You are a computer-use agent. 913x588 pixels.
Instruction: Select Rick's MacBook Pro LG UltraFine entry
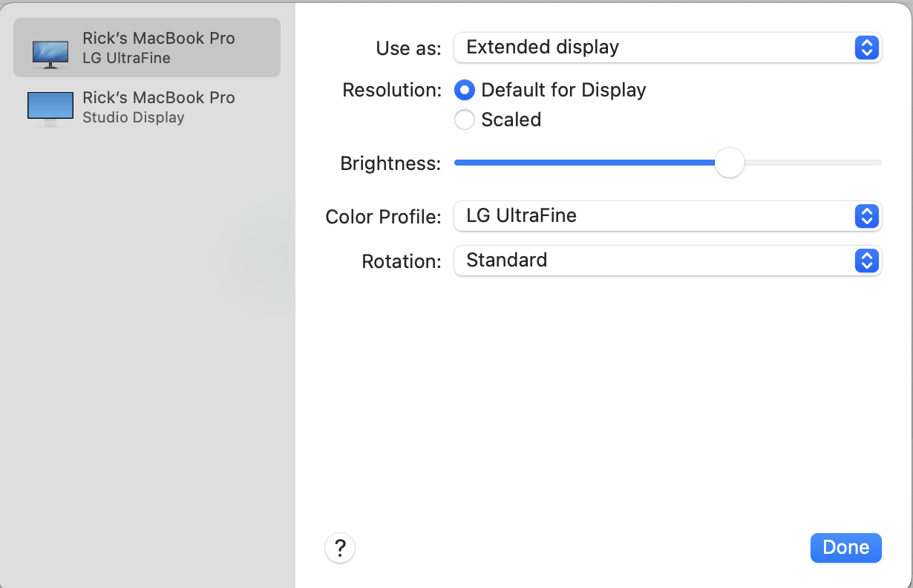[x=147, y=48]
